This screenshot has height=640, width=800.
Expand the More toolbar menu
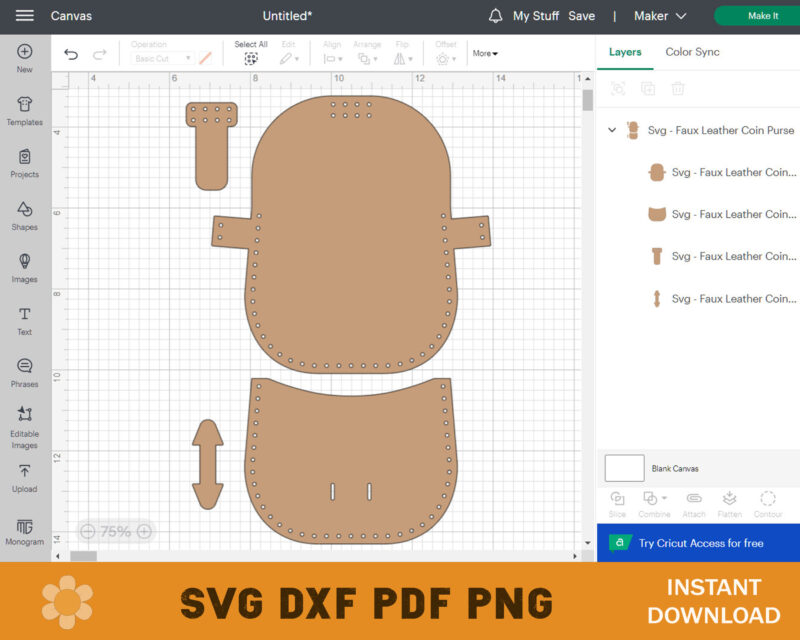(484, 53)
